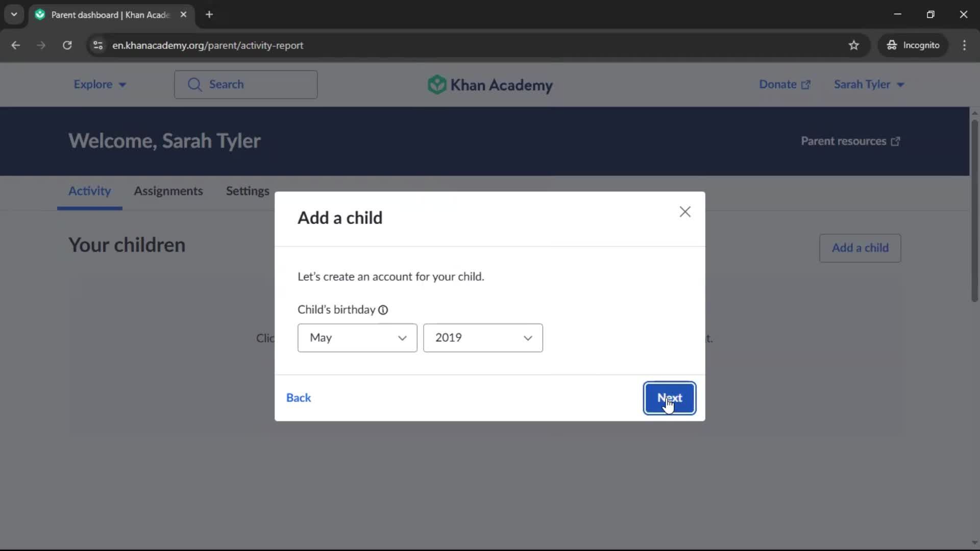Switch to the Activity tab
The width and height of the screenshot is (980, 551).
[x=90, y=191]
